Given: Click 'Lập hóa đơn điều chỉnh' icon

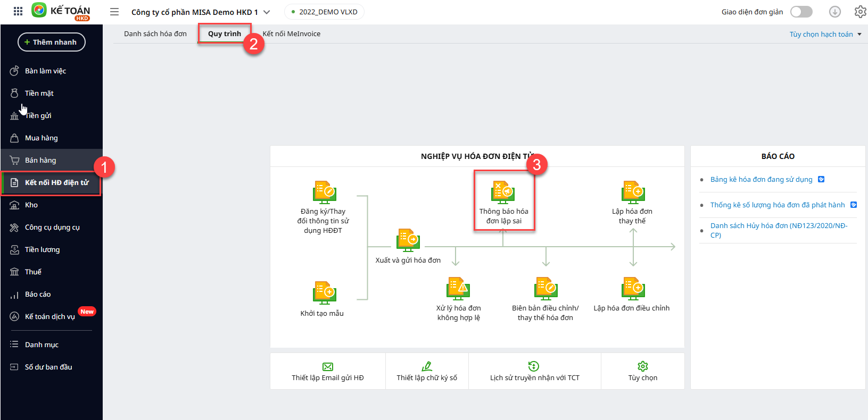Looking at the screenshot, I should [x=633, y=289].
